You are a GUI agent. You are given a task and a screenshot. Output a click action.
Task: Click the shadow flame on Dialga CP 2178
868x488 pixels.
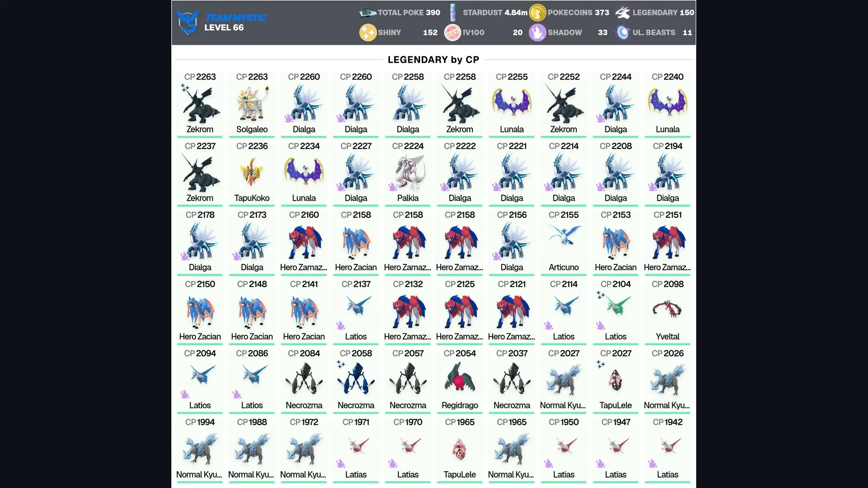click(x=184, y=256)
